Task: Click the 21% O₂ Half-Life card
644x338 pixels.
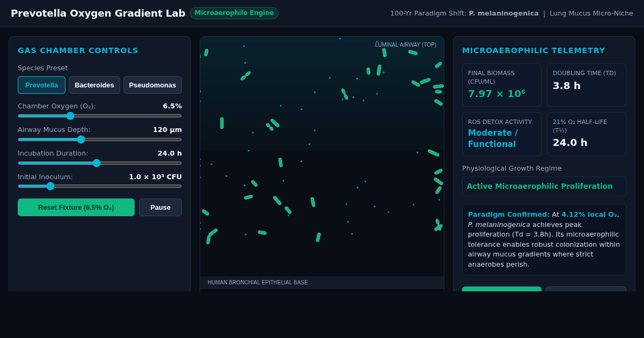Action: point(587,134)
